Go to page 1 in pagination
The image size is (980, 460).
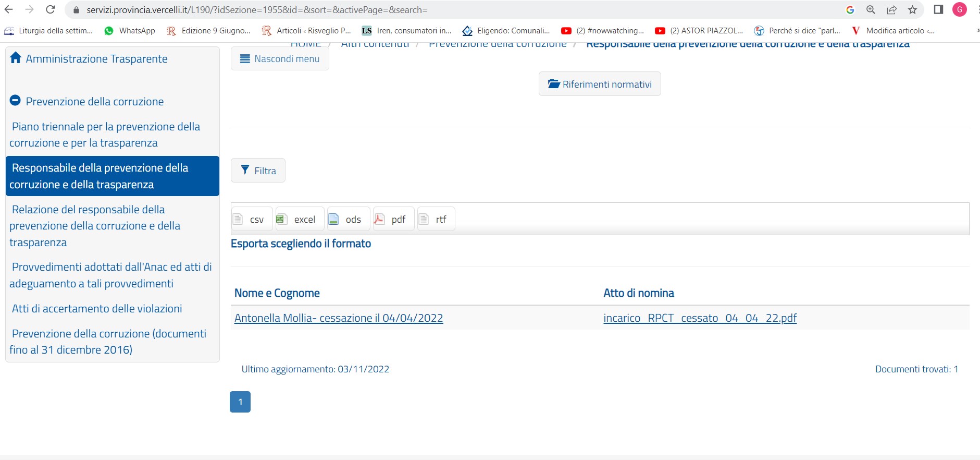(240, 402)
